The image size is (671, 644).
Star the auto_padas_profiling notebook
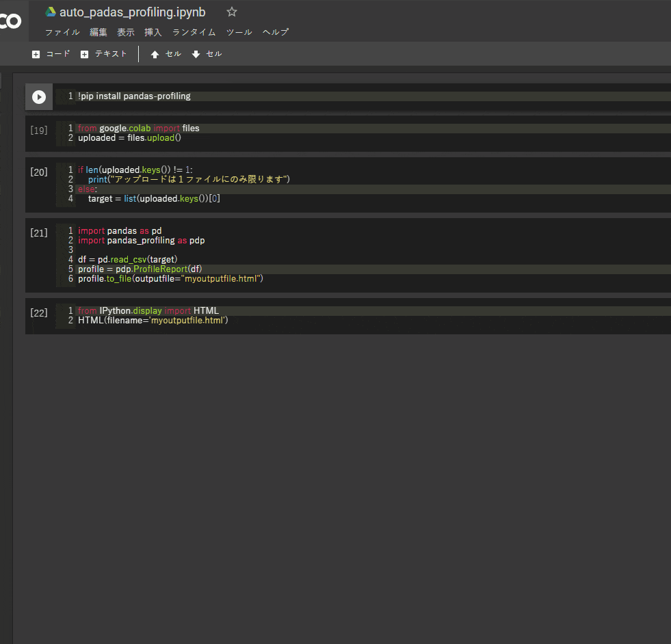pos(231,12)
